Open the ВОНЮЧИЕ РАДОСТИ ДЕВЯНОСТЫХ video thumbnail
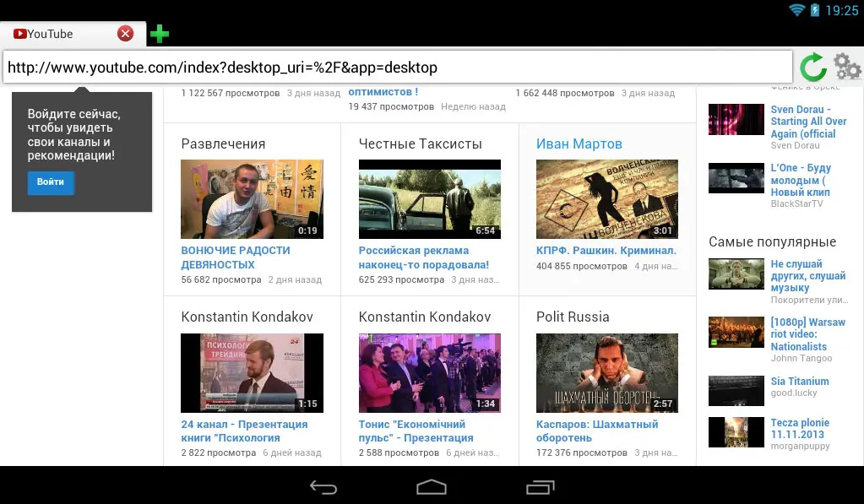Screen dimensions: 864x504 tap(252, 199)
